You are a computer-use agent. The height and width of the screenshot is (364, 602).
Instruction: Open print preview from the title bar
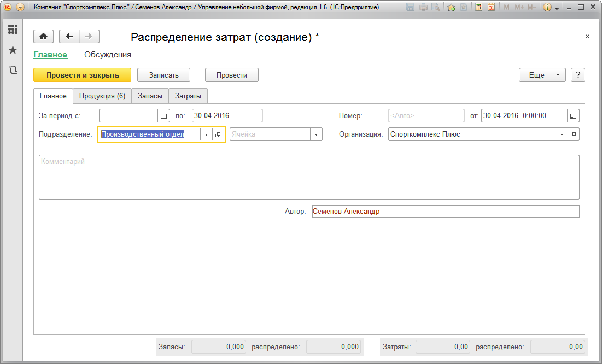tap(435, 7)
